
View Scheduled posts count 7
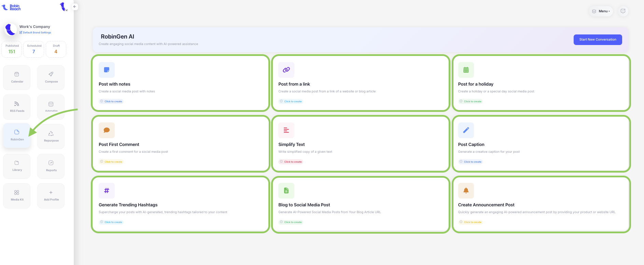(34, 49)
